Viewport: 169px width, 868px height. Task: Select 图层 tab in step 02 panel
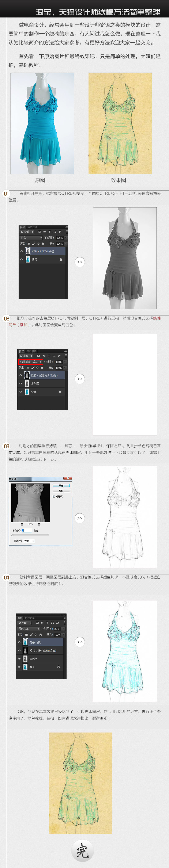pos(22,351)
